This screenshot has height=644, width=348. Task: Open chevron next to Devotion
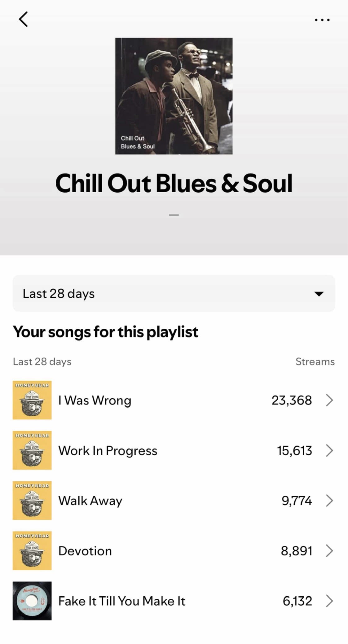pyautogui.click(x=329, y=551)
